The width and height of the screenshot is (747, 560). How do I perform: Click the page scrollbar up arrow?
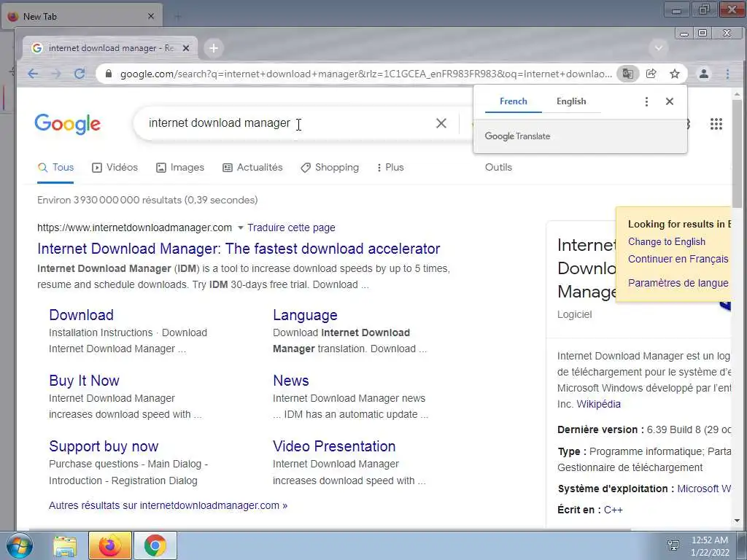737,94
